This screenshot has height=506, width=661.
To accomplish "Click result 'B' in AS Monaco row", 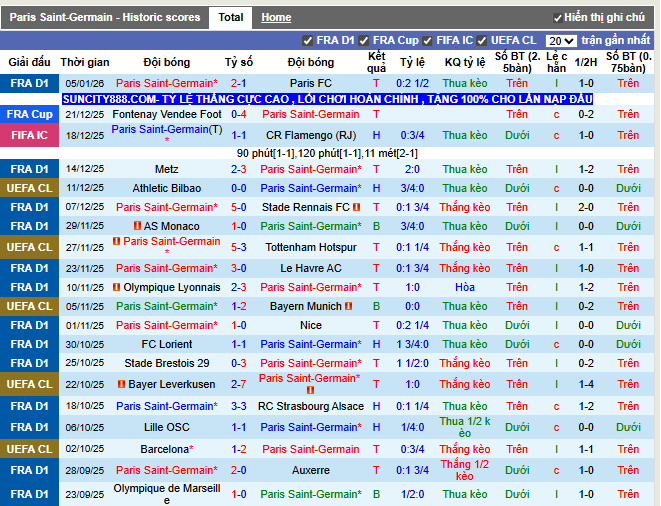I will [376, 226].
